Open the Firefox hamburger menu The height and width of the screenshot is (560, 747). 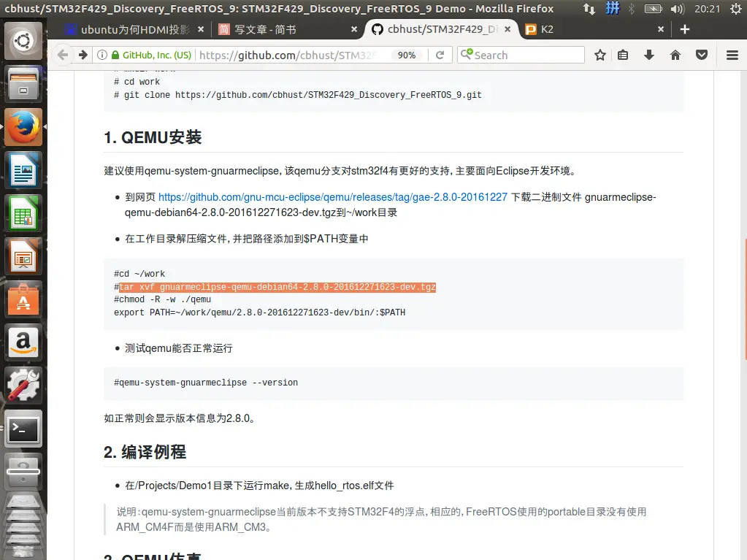coord(732,55)
